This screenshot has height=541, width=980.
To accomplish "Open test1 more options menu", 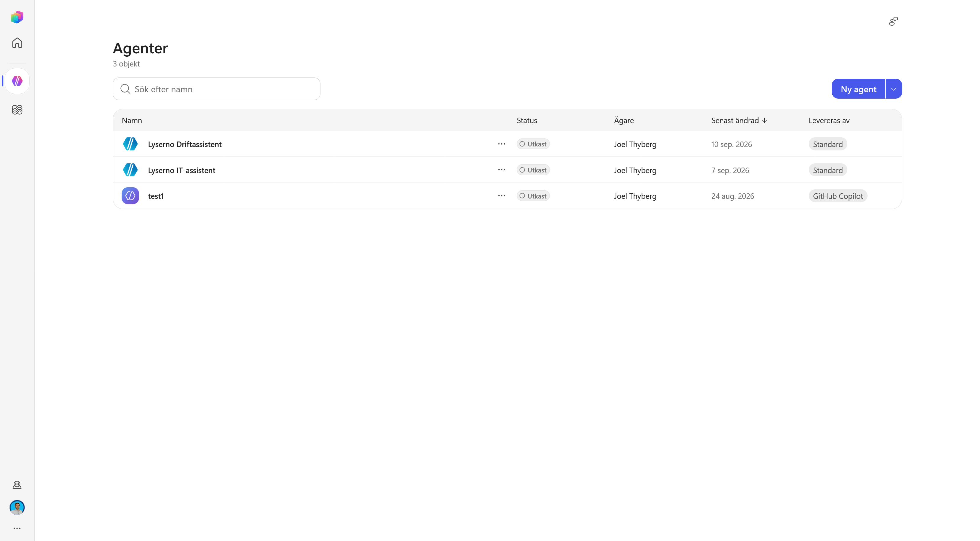I will click(501, 195).
